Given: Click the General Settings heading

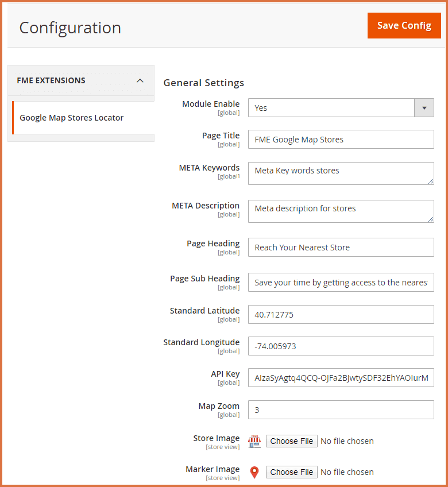Looking at the screenshot, I should (x=203, y=83).
